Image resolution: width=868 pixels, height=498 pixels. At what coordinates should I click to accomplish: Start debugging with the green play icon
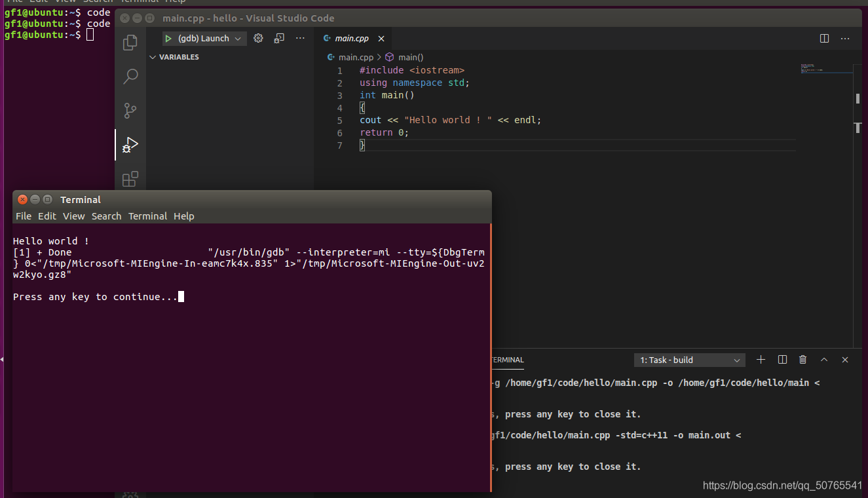[x=168, y=39]
